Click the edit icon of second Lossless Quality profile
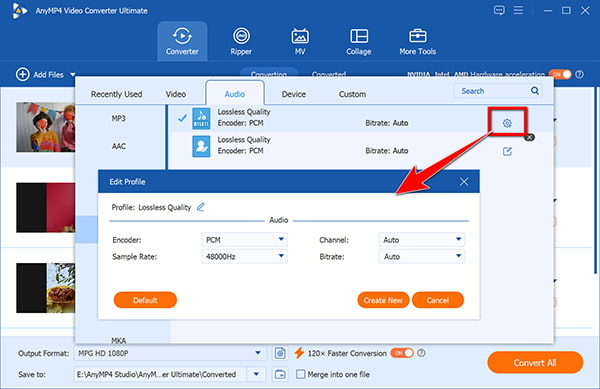600x389 pixels. click(x=507, y=151)
